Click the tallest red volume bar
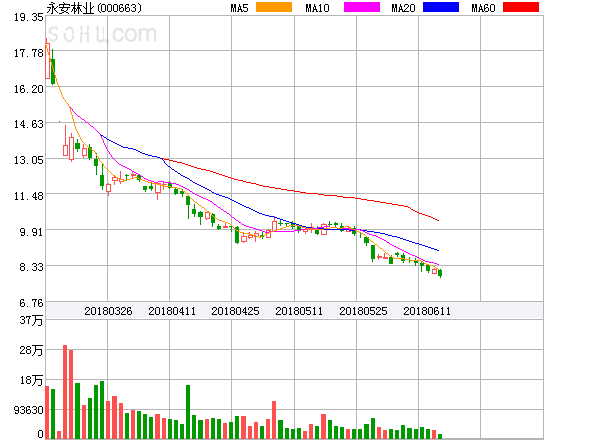Image resolution: width=600 pixels, height=440 pixels. coord(65,392)
